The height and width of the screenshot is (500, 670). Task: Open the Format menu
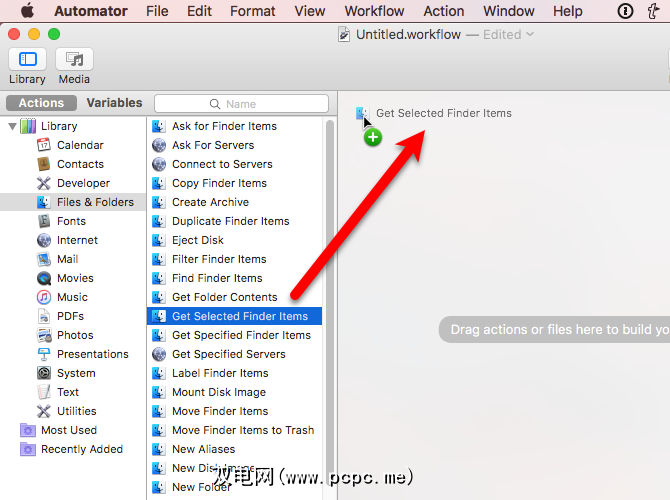pos(253,11)
